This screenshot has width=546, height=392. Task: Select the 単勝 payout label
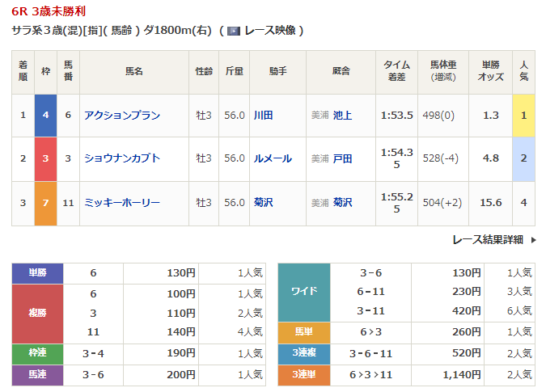pos(38,273)
